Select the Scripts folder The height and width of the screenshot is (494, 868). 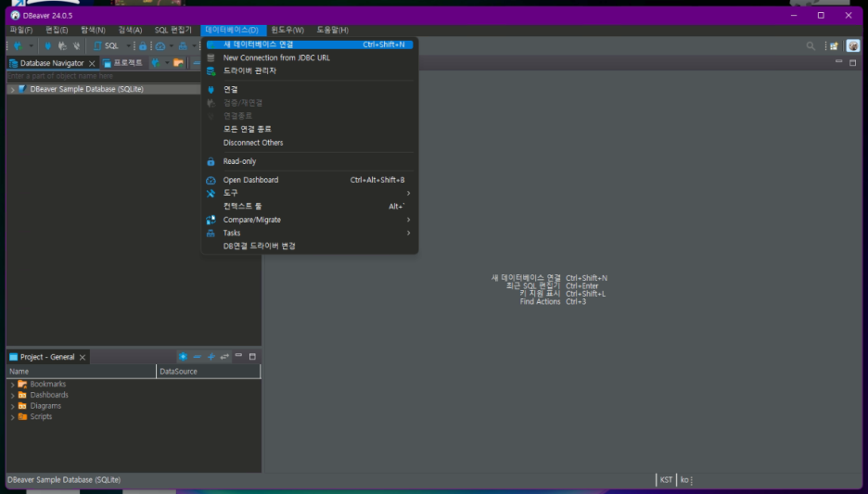[x=41, y=416]
